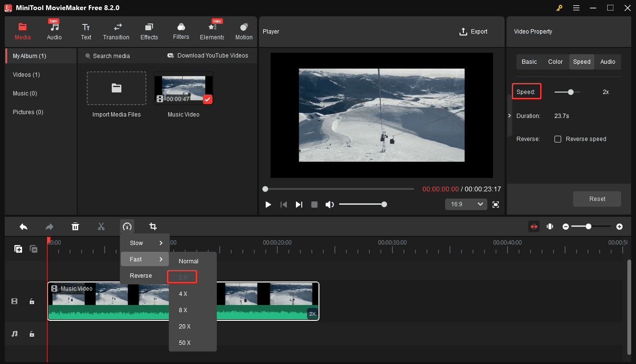The image size is (636, 364).
Task: Click the key upgrade icon
Action: click(559, 8)
